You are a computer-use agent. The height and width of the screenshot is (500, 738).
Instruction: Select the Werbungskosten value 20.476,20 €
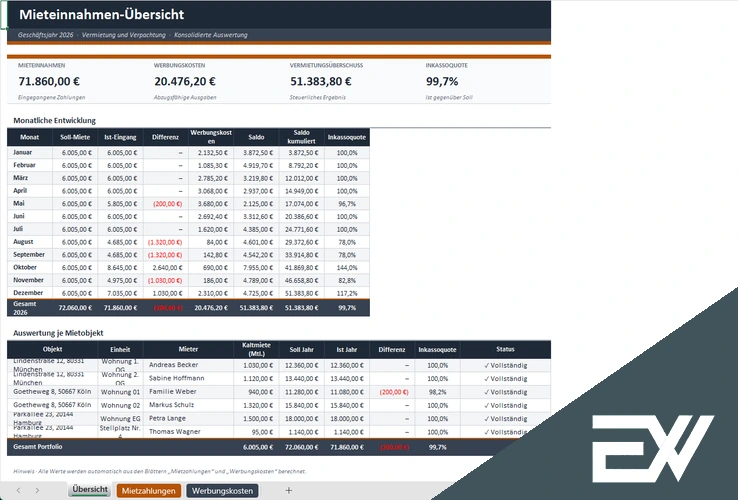click(x=185, y=81)
